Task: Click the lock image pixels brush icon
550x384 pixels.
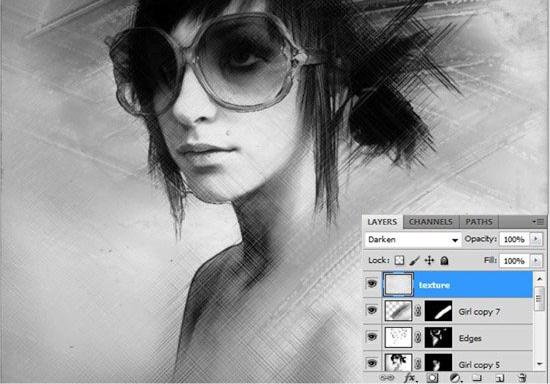Action: pyautogui.click(x=414, y=260)
